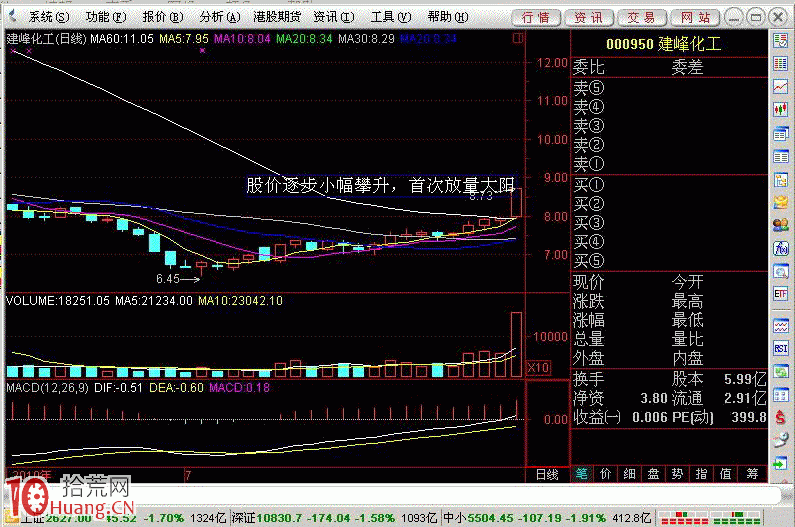Screen dimensions: 795x527
Task: Open the four-pane multi-window icon
Action: coord(781,394)
